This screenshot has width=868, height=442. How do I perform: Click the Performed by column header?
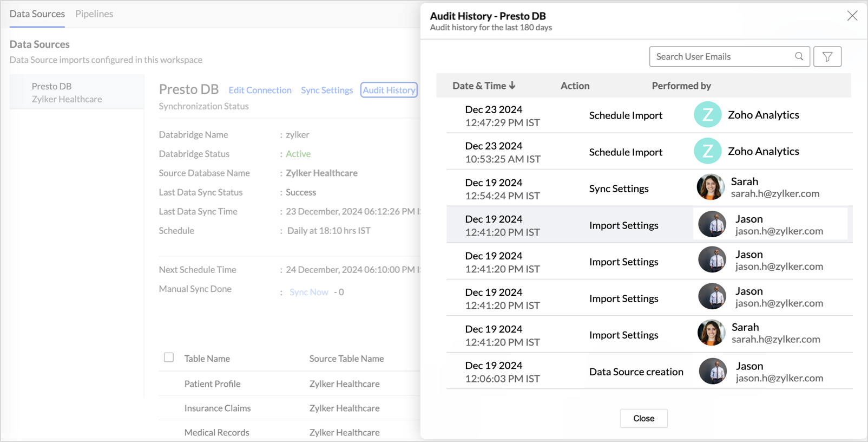pos(681,86)
